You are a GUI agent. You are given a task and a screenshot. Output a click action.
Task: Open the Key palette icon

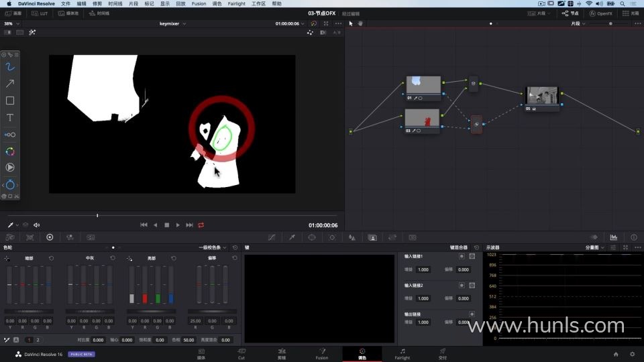tap(372, 237)
